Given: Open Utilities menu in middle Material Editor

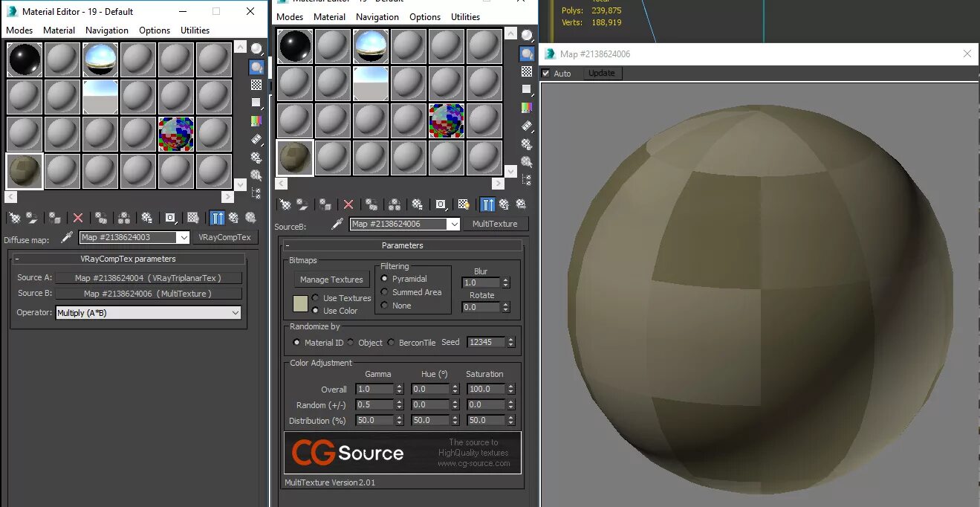Looking at the screenshot, I should (x=465, y=17).
